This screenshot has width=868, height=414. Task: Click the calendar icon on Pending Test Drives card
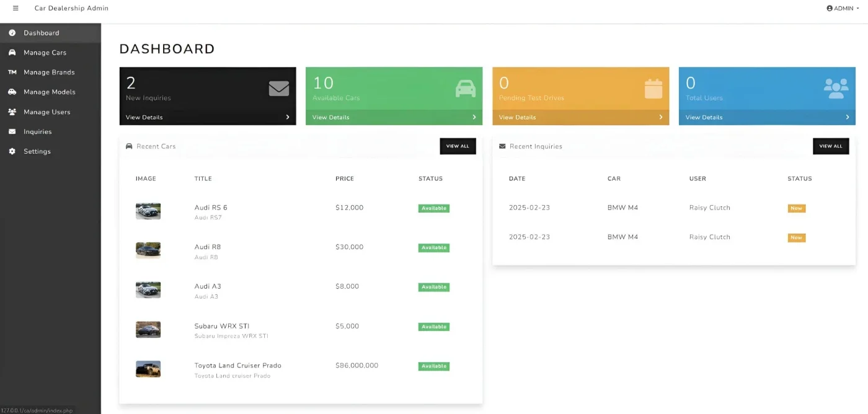tap(653, 89)
